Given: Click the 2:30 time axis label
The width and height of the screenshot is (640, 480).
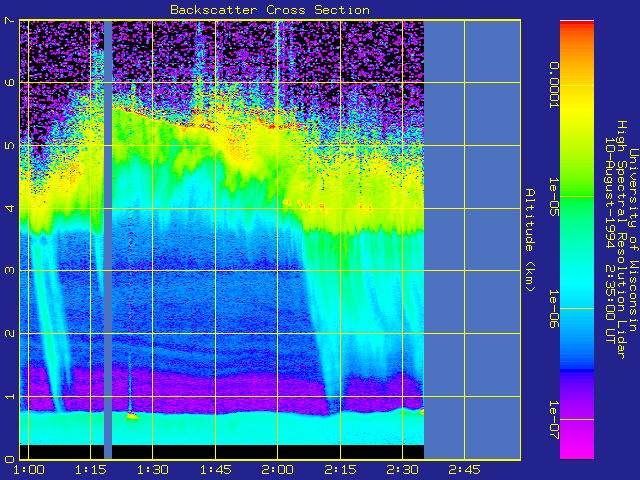Looking at the screenshot, I should click(x=402, y=470).
